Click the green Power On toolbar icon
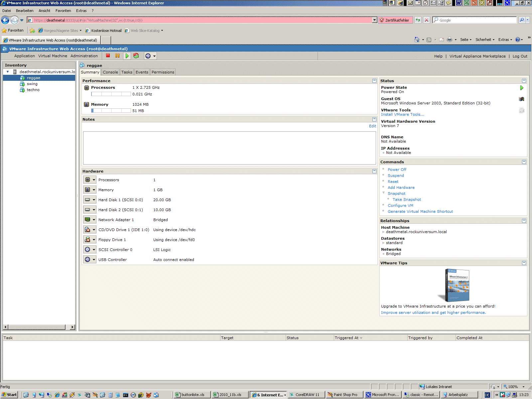 [x=127, y=56]
